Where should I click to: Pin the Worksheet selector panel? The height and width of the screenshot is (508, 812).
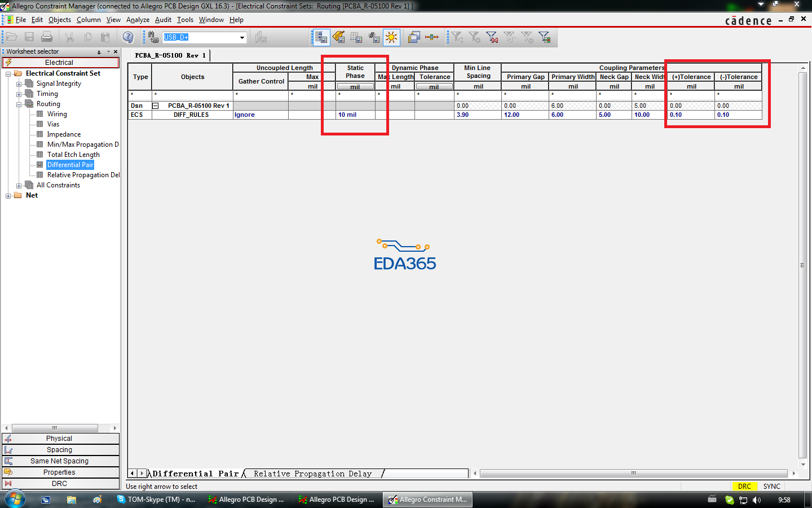click(x=99, y=52)
